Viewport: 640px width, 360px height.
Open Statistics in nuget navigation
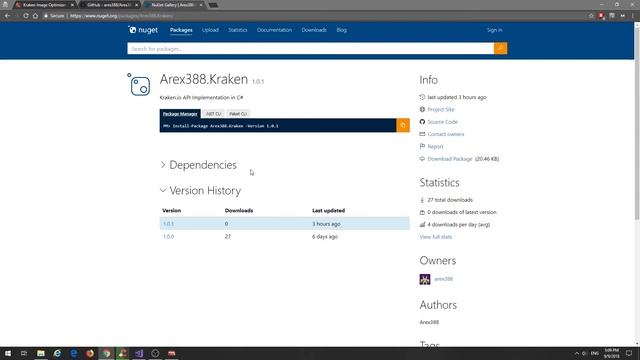pyautogui.click(x=238, y=30)
